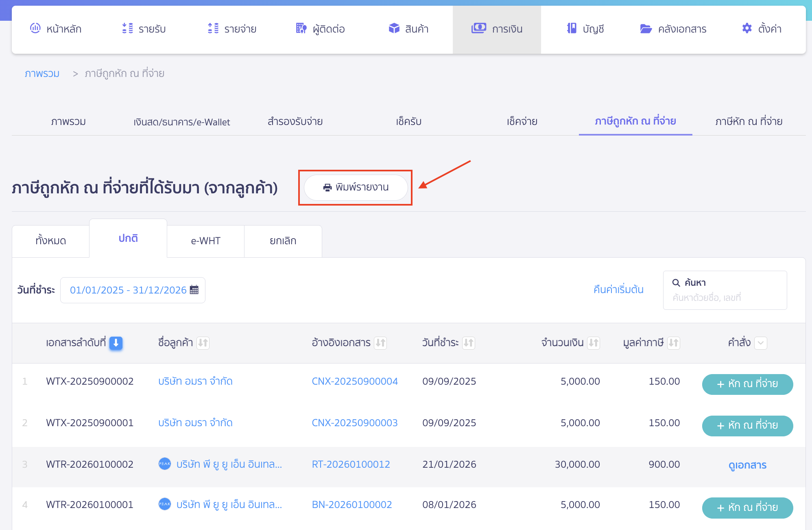The width and height of the screenshot is (812, 530).
Task: Switch to the e-WHT tab
Action: (x=205, y=241)
